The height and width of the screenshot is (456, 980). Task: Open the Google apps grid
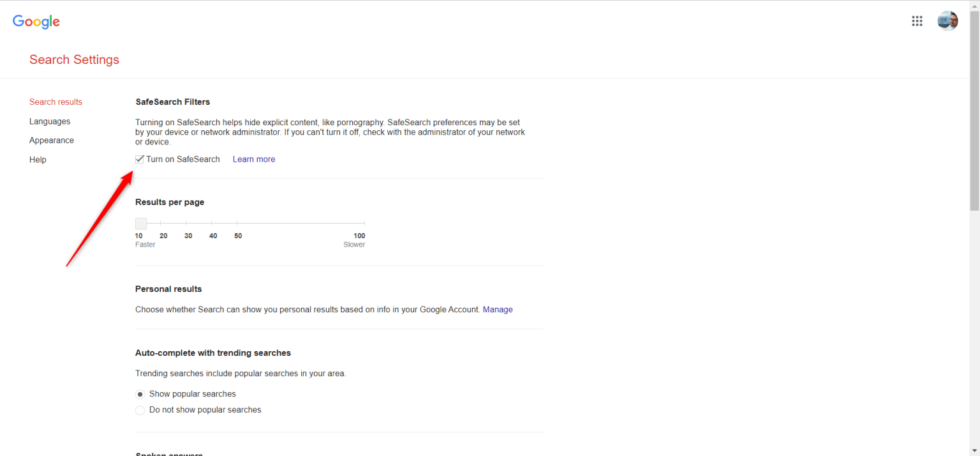pyautogui.click(x=917, y=20)
